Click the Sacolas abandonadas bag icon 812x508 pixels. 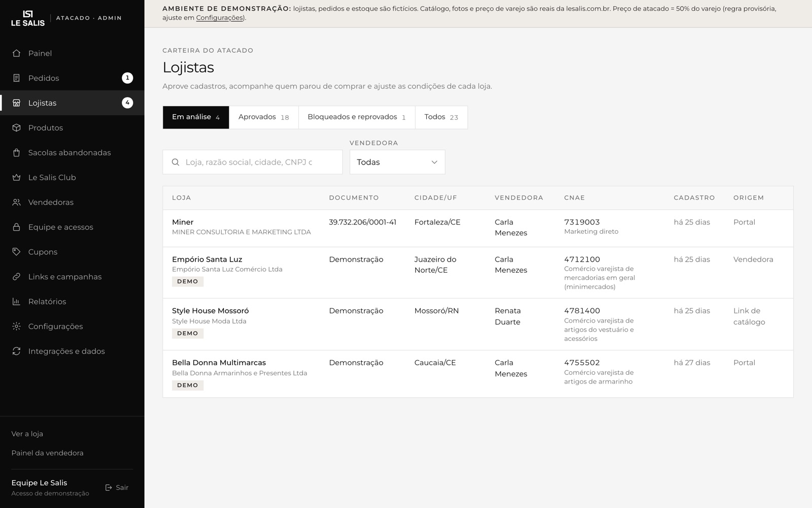[x=16, y=153]
